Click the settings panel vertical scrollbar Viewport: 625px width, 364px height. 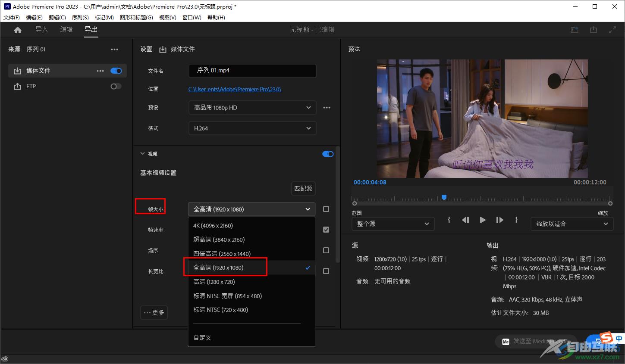[338, 205]
